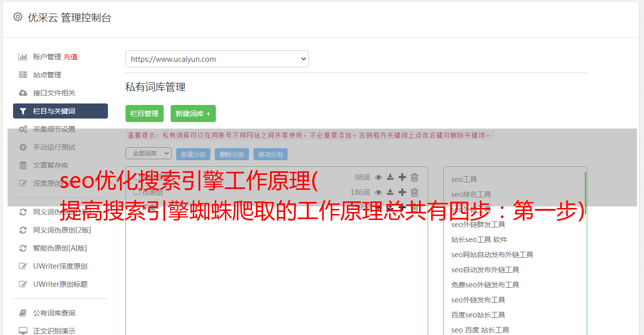View 186词 library via eye icon

tap(378, 192)
